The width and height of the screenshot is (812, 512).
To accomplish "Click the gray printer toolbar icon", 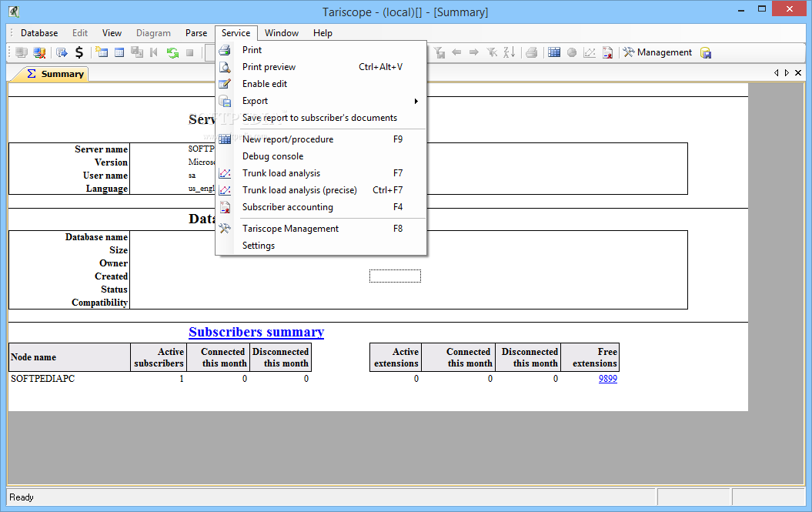I will [x=531, y=52].
